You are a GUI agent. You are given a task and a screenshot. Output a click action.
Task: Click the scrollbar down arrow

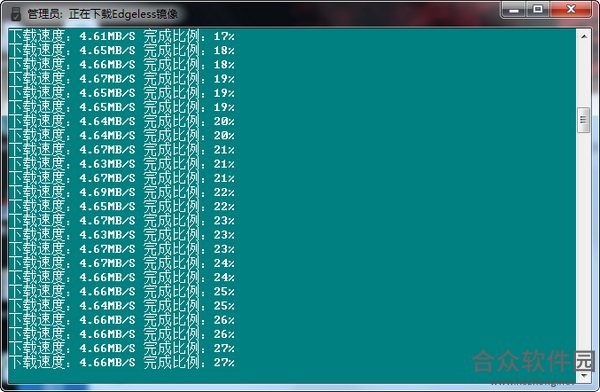coord(584,376)
